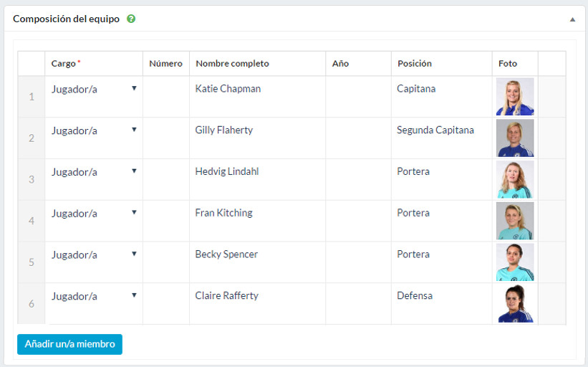588x367 pixels.
Task: Select Becky Spencer's player photo
Action: [514, 262]
